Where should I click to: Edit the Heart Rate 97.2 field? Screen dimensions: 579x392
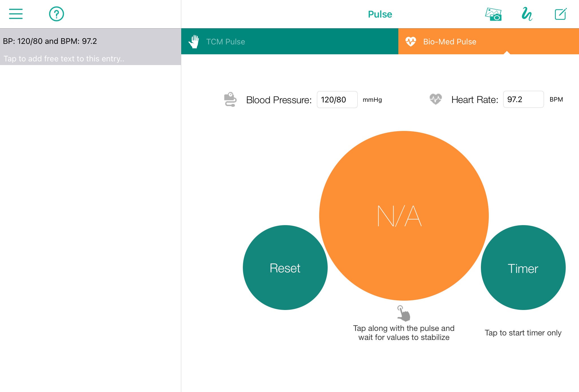[523, 99]
